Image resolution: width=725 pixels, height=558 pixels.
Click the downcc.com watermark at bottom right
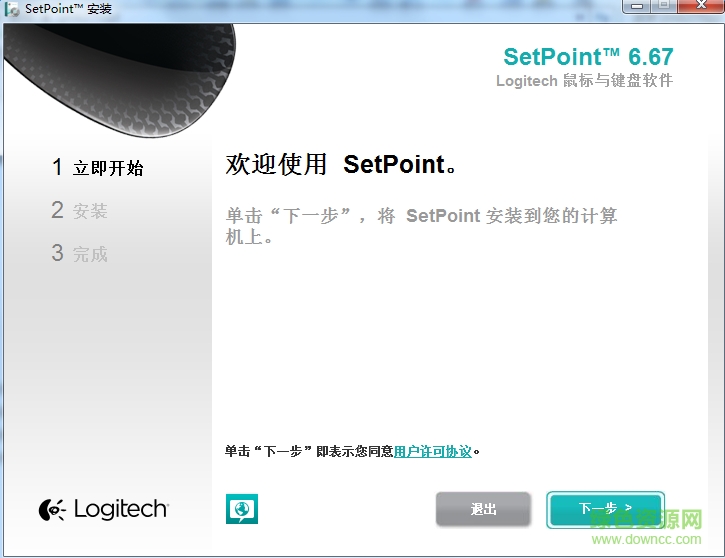point(655,541)
